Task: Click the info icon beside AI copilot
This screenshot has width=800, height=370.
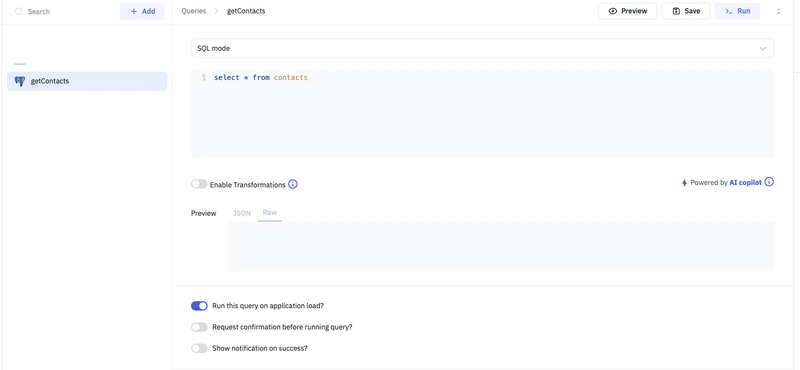Action: (769, 182)
